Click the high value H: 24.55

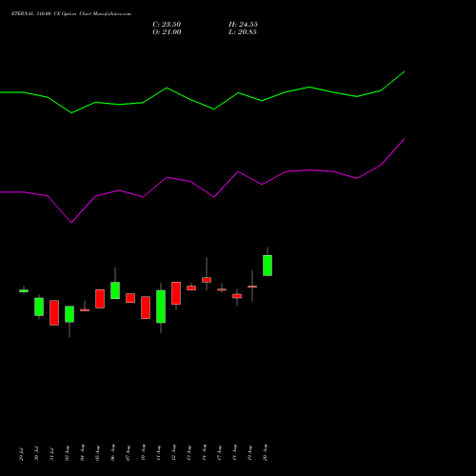pos(243,25)
